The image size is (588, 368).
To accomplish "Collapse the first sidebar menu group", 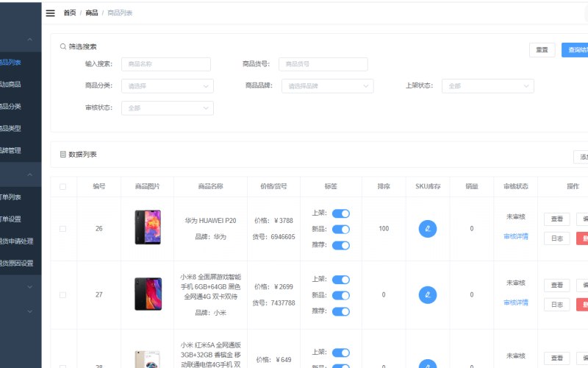I will click(30, 40).
